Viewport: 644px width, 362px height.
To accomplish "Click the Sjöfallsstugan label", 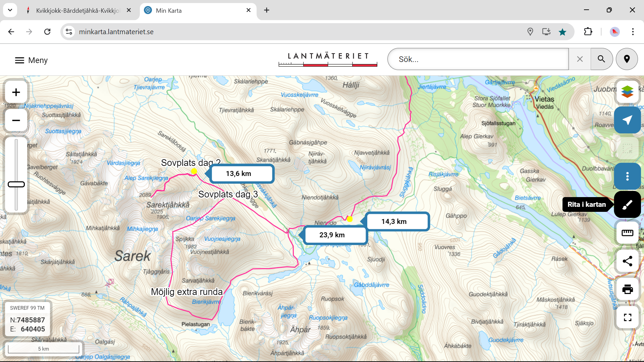I will click(498, 123).
